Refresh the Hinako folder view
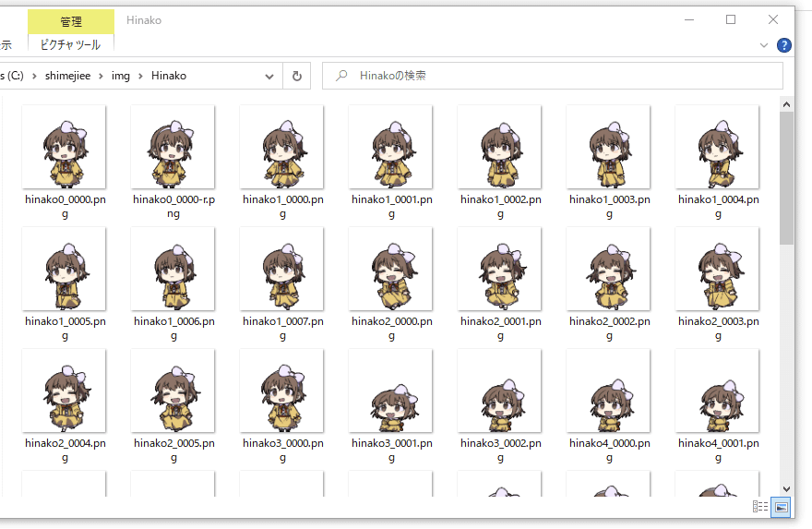This screenshot has height=529, width=812. (x=297, y=76)
